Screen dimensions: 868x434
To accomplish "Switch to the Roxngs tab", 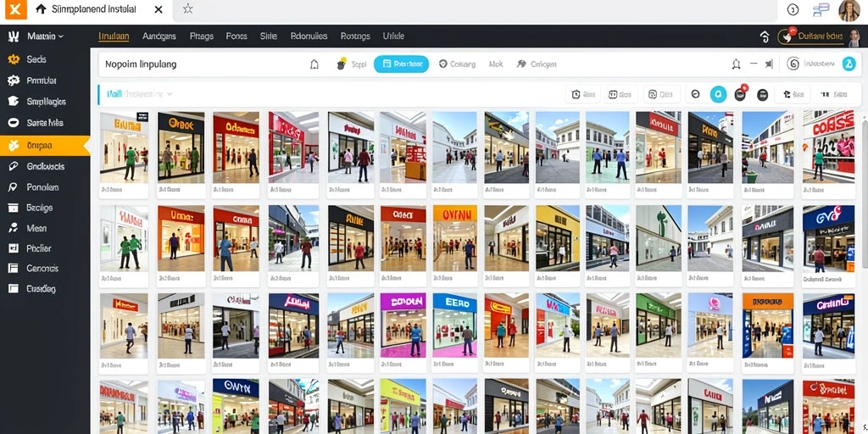I will click(x=355, y=36).
